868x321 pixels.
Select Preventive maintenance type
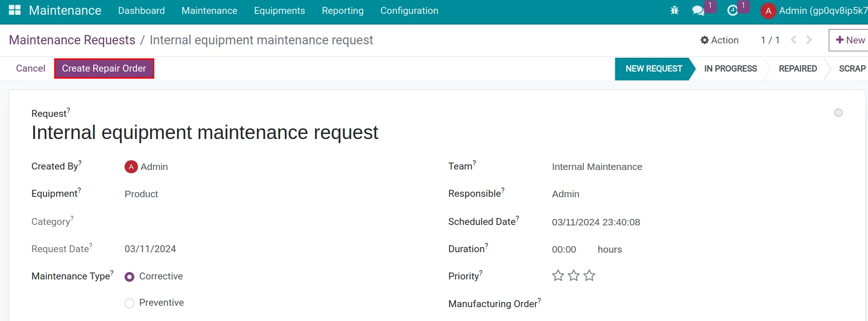click(x=130, y=303)
